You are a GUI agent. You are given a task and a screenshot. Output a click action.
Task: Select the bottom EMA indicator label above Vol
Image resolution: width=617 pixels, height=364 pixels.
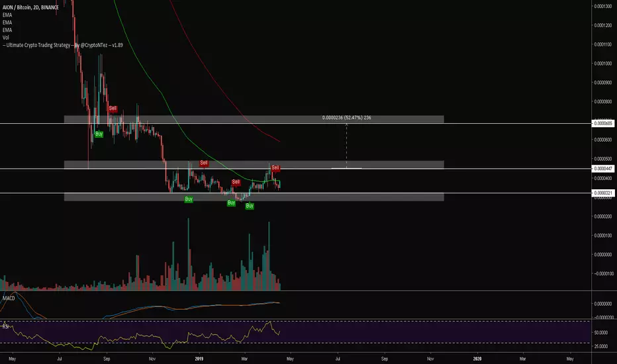[7, 30]
